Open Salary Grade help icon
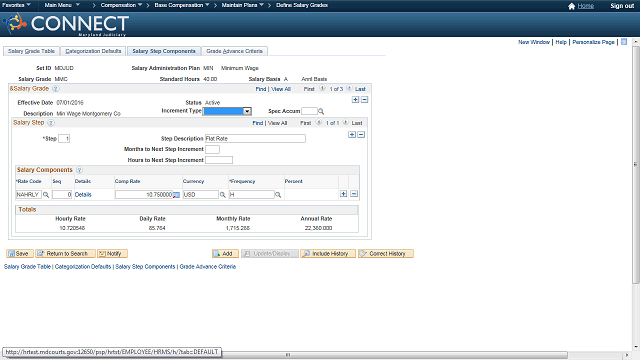This screenshot has width=640, height=360. [x=56, y=89]
